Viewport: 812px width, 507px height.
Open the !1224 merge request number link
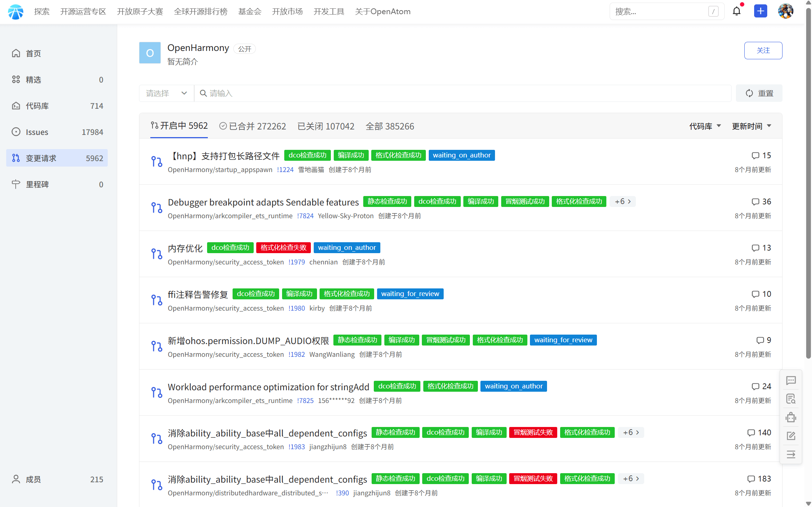point(285,170)
